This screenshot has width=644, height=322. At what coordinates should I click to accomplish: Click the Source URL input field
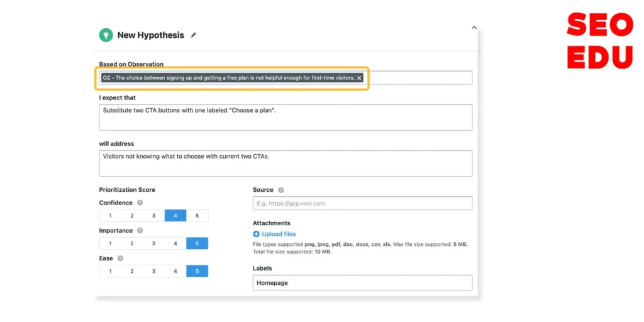click(362, 203)
